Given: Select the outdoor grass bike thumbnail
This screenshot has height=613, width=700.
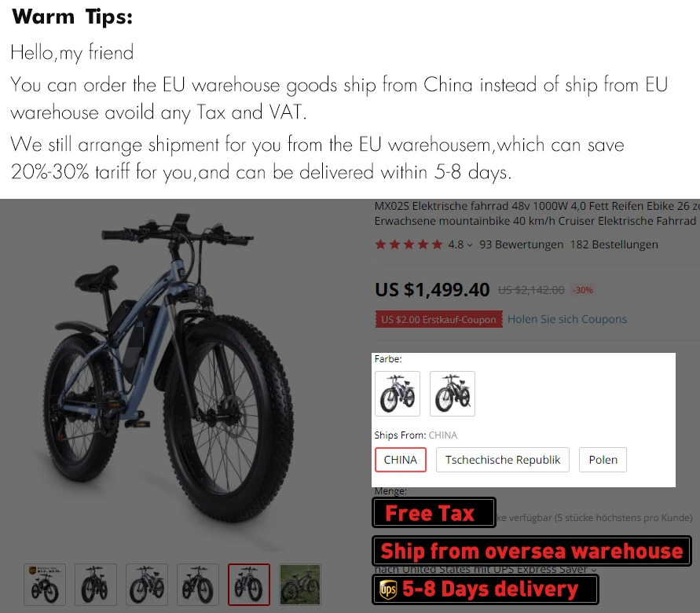Looking at the screenshot, I should click(300, 585).
